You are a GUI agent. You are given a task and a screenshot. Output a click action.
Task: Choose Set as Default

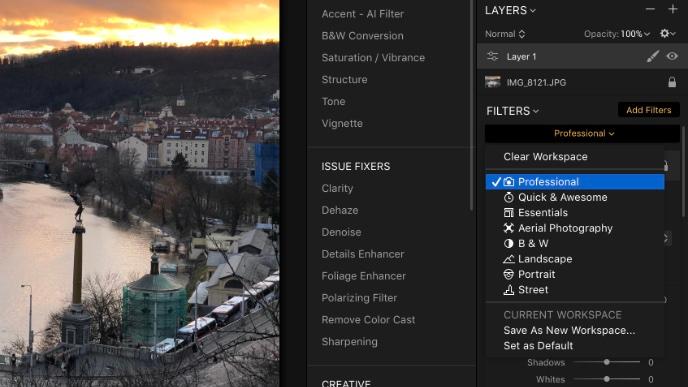coord(538,346)
